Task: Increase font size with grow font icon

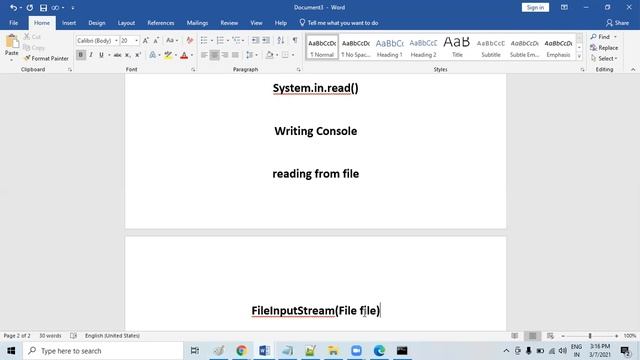Action: (x=146, y=40)
